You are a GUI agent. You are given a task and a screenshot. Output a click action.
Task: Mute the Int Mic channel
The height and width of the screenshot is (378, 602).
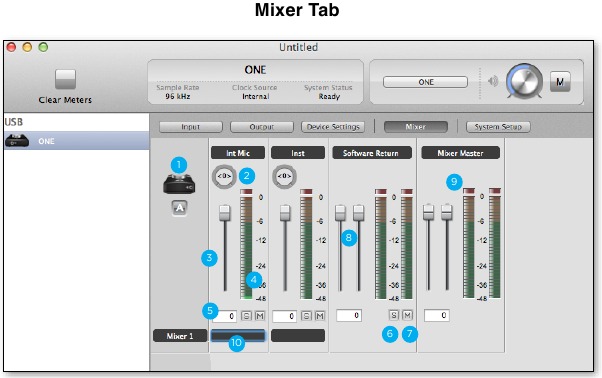click(x=260, y=316)
